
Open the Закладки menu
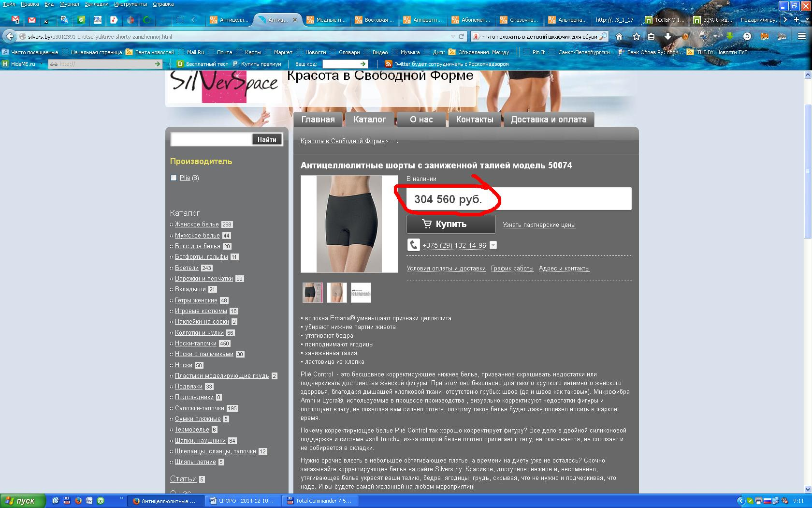click(96, 4)
